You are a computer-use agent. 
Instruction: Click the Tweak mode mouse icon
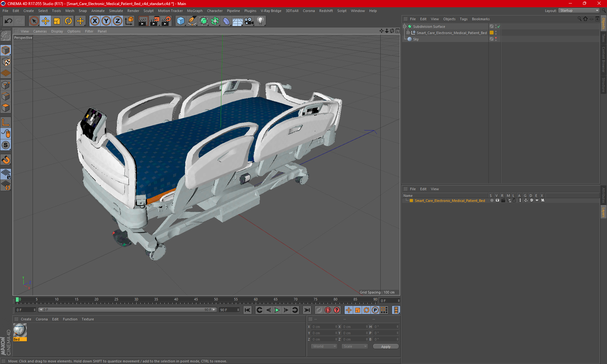pos(6,134)
